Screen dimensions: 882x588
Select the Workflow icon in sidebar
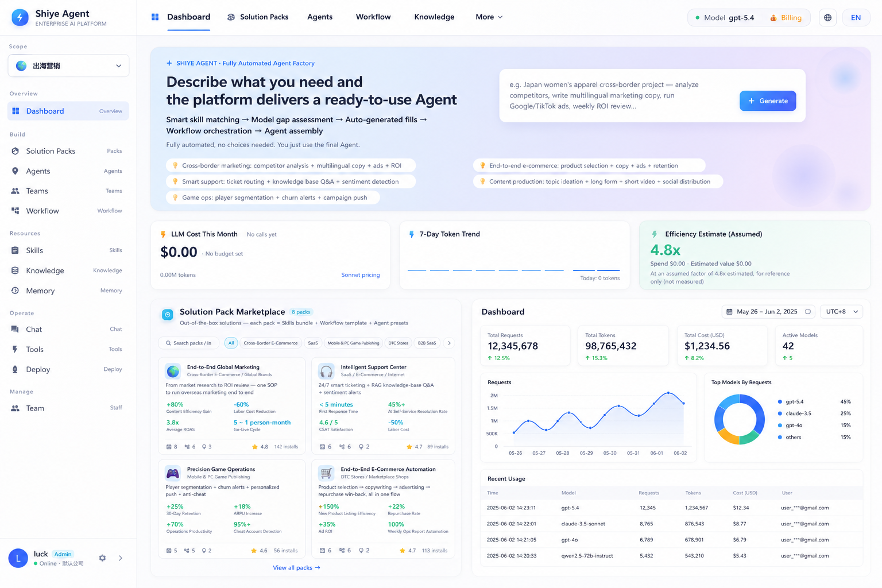pyautogui.click(x=16, y=211)
